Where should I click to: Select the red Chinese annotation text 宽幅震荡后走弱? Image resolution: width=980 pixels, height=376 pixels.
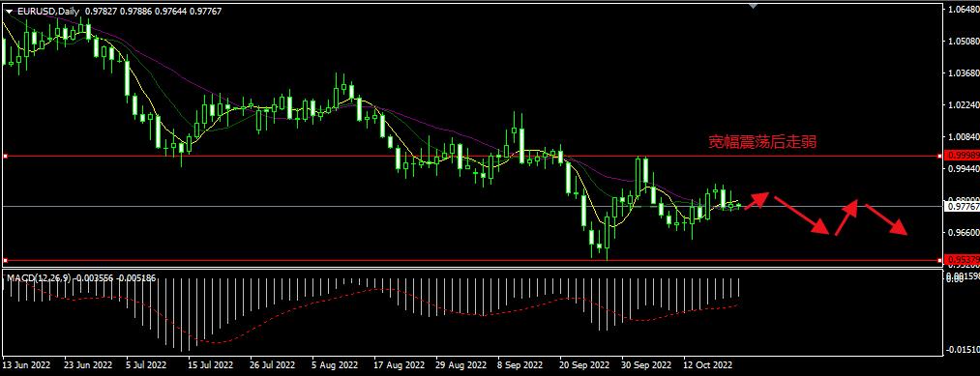(x=762, y=142)
